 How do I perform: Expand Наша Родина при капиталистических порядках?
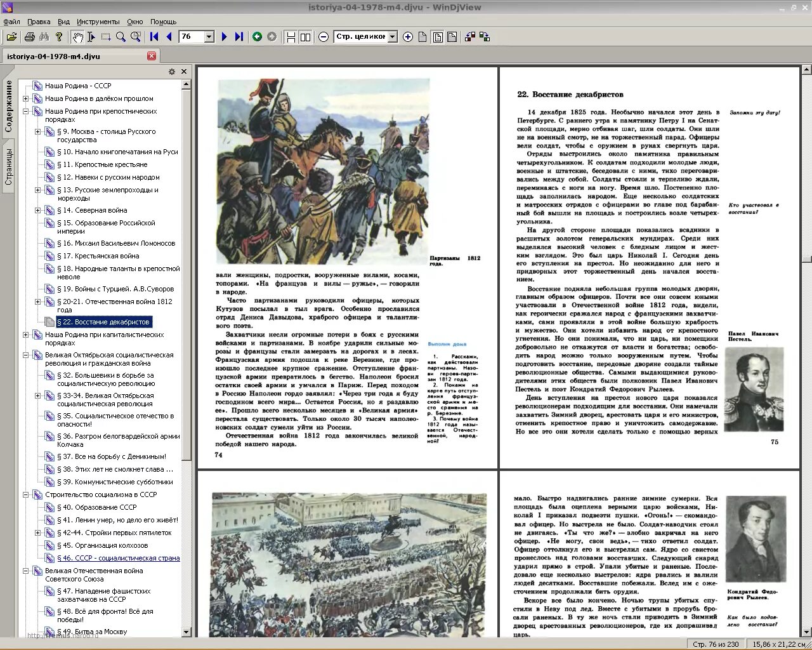pos(25,335)
